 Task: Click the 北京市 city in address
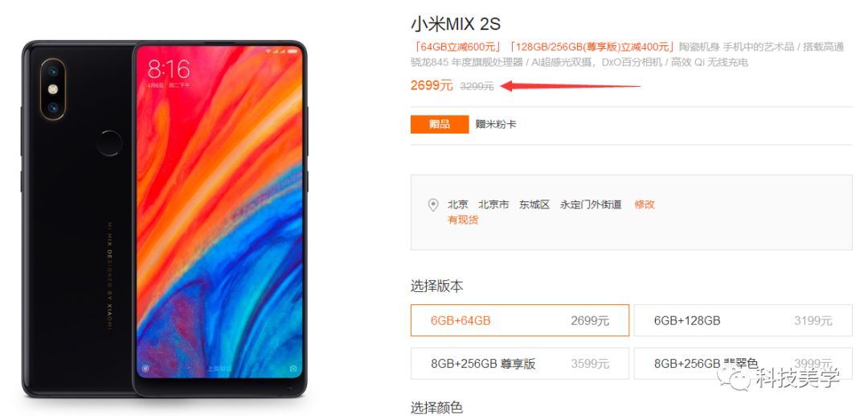(493, 204)
